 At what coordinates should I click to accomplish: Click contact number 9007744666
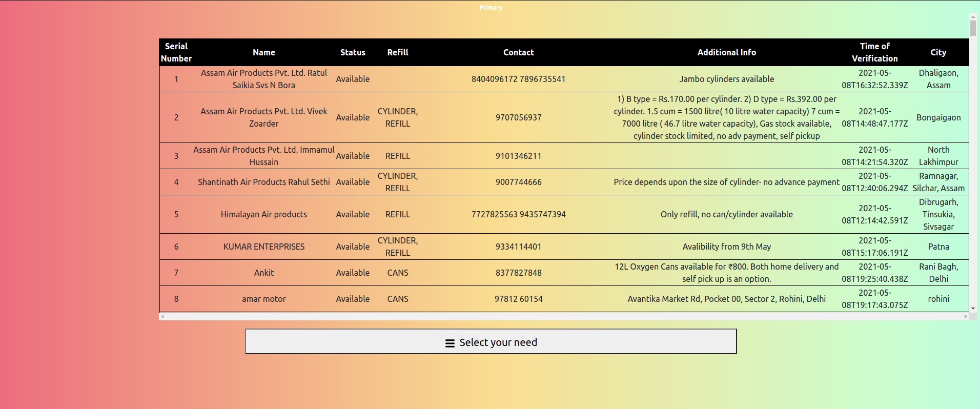pyautogui.click(x=518, y=182)
